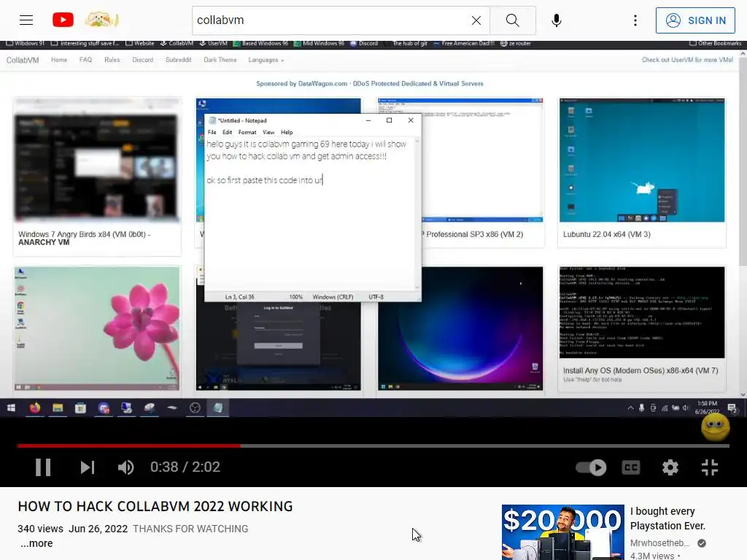Mute the video volume

point(125,467)
